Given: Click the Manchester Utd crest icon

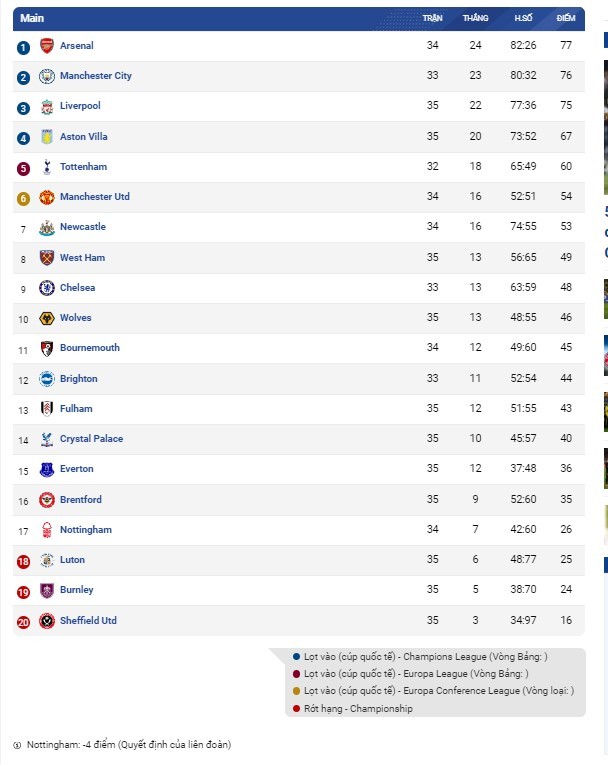Looking at the screenshot, I should pyautogui.click(x=47, y=197).
